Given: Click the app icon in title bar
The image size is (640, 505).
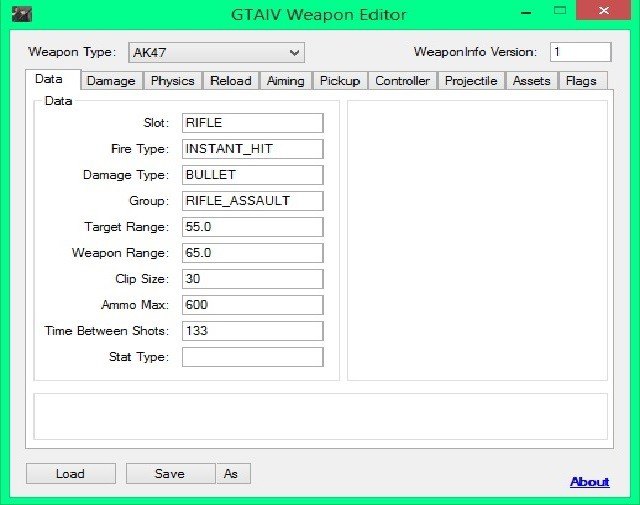Looking at the screenshot, I should pos(18,15).
